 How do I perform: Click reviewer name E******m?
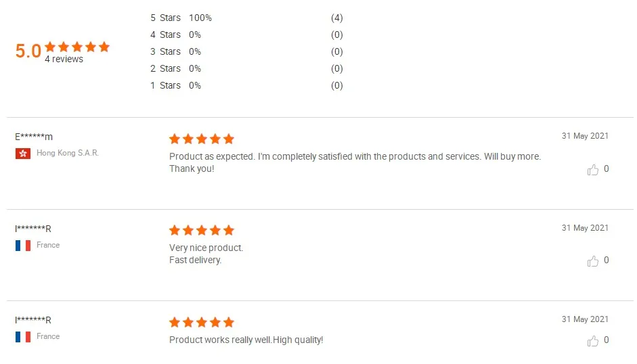click(34, 137)
